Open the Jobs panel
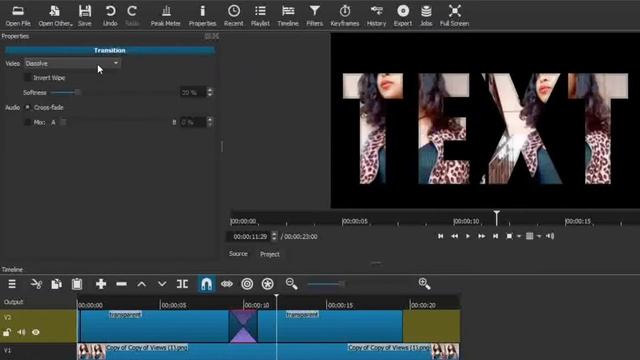Screen dimensions: 640x360 (x=426, y=16)
